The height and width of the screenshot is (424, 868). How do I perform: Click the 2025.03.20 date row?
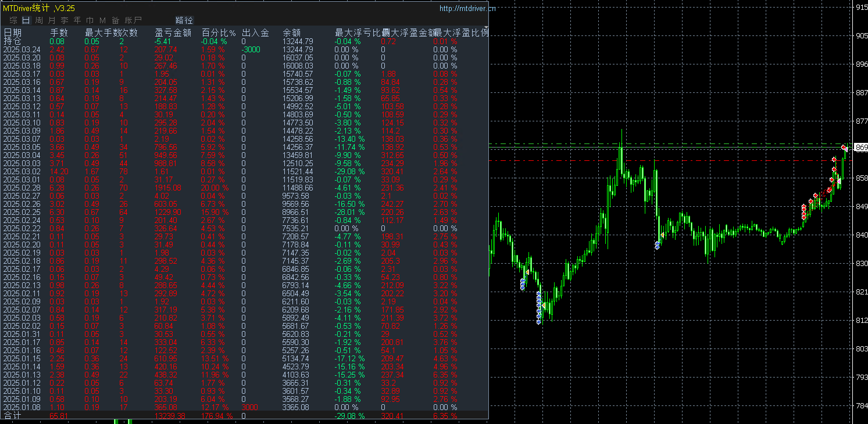click(22, 58)
